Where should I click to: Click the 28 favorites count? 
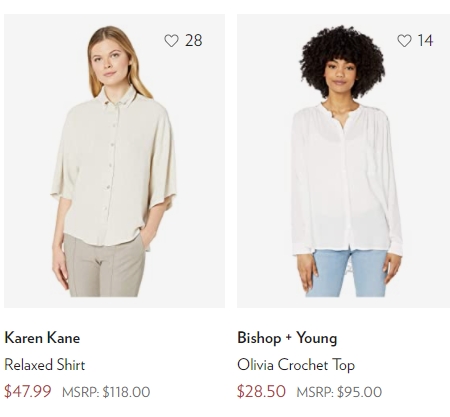[x=193, y=41]
